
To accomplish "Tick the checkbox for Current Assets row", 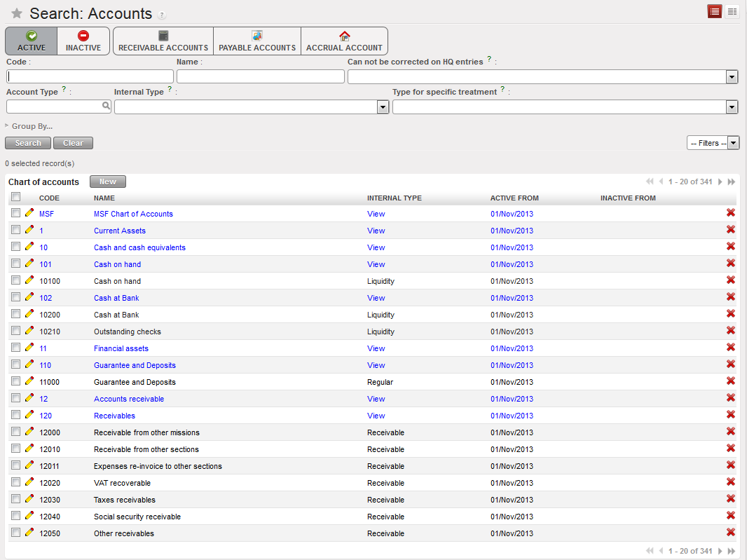I will [16, 230].
